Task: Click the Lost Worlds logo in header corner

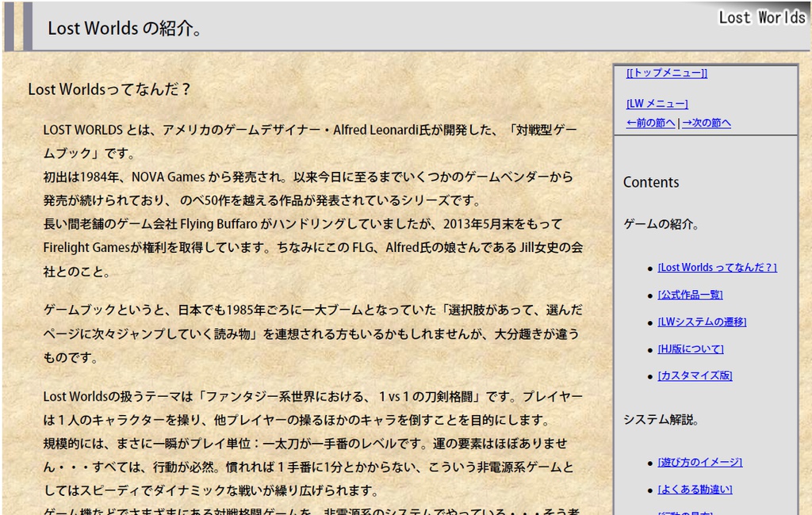Action: [762, 17]
